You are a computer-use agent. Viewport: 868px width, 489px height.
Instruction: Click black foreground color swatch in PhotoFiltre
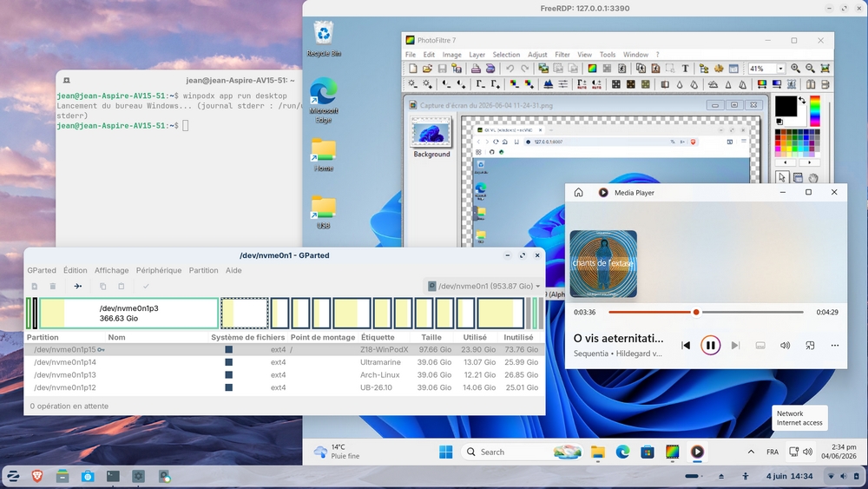786,106
